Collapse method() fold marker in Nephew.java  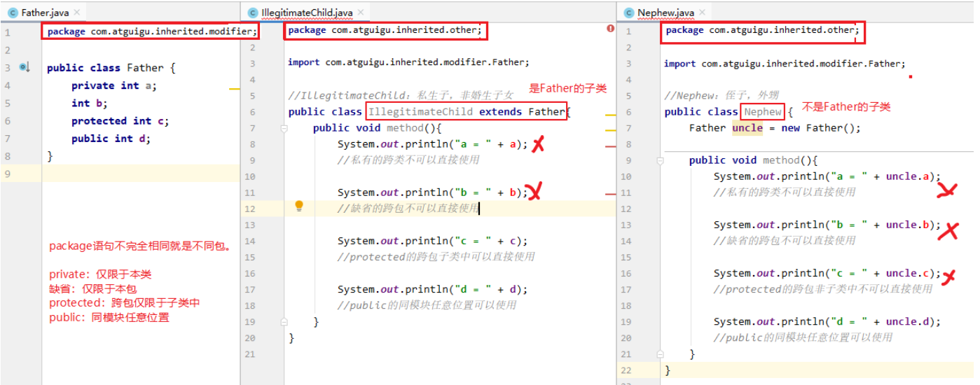(660, 160)
